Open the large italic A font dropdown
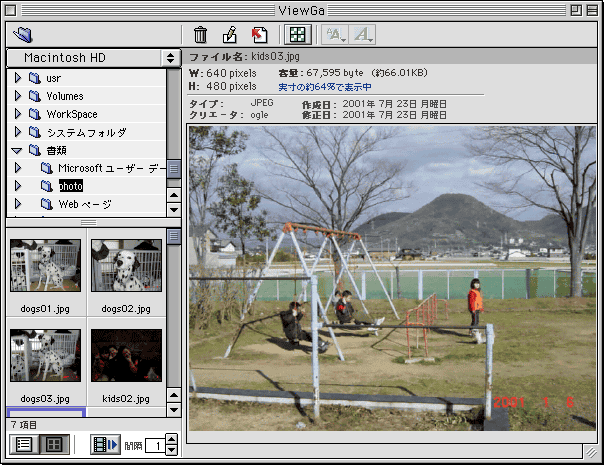 click(x=363, y=35)
